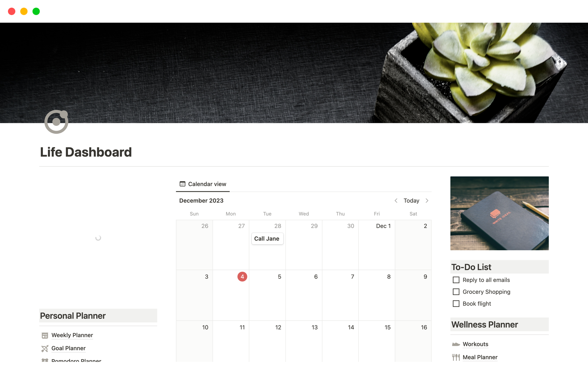Click the notebook thumbnail image
This screenshot has width=588, height=368.
tap(500, 213)
